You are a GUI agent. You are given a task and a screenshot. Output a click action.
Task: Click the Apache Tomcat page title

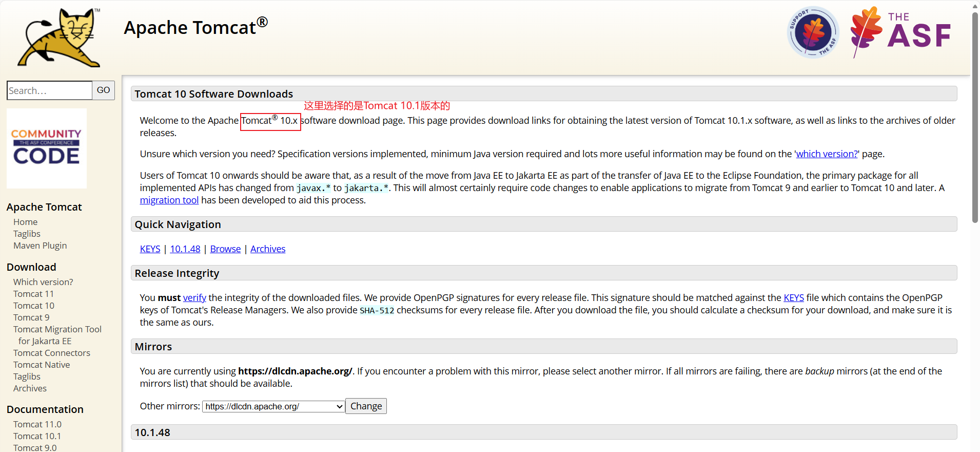point(196,27)
